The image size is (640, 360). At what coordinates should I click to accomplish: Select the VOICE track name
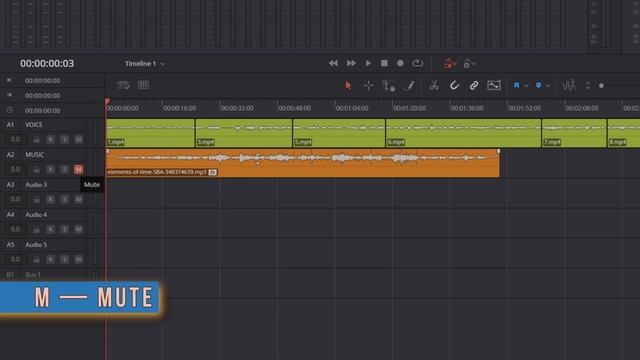pyautogui.click(x=33, y=125)
